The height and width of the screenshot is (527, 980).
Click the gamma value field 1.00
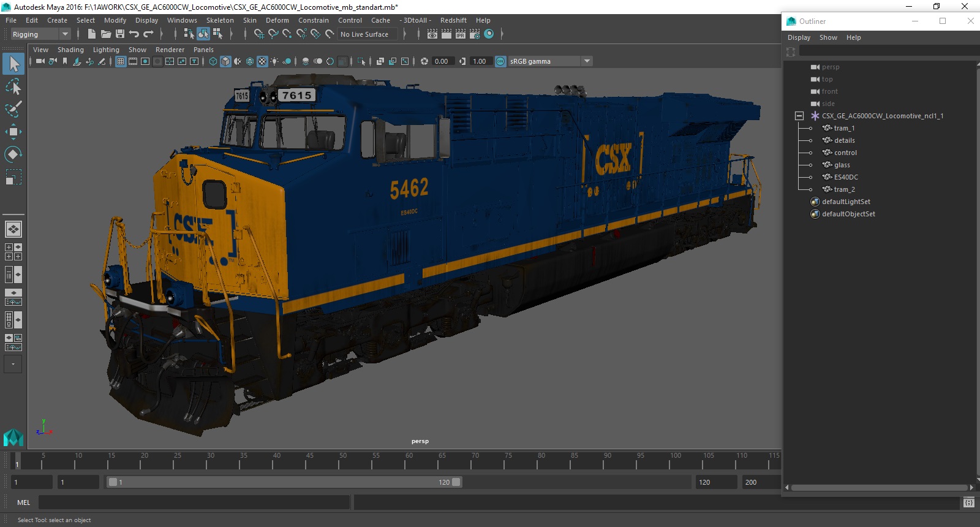click(481, 61)
